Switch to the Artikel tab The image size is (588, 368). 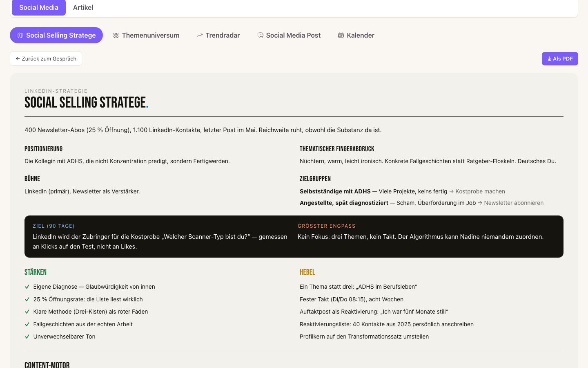point(83,7)
